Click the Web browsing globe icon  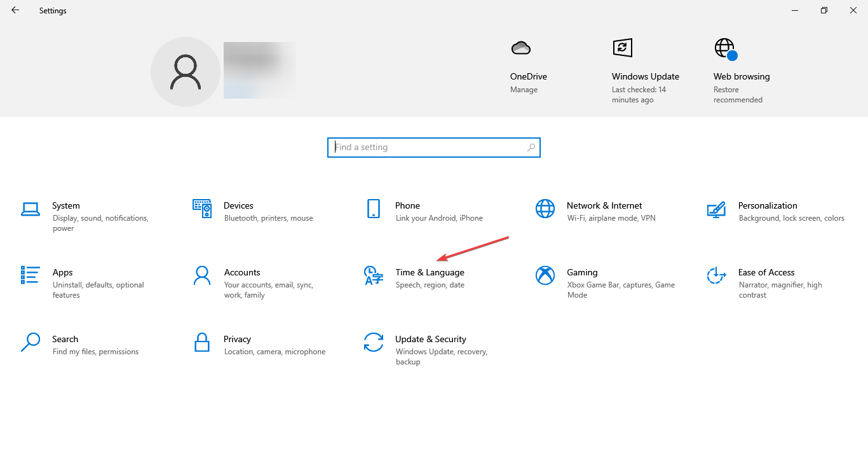(x=725, y=48)
